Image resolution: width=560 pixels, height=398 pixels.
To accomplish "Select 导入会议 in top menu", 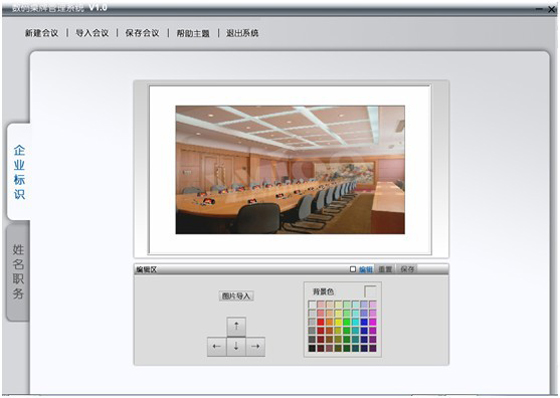I will (92, 33).
